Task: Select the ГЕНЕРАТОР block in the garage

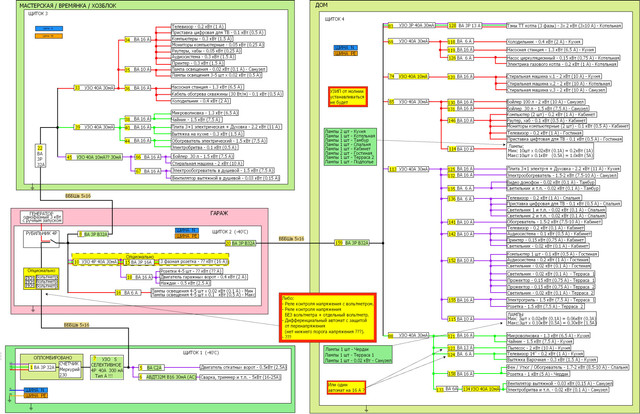Action: 41,216
